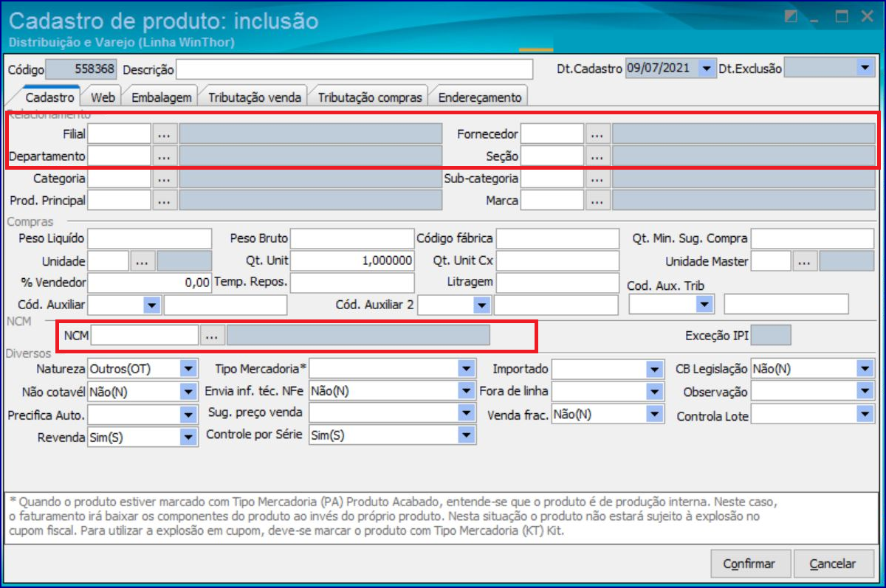Open the Filial lookup ellipsis button

tap(164, 134)
